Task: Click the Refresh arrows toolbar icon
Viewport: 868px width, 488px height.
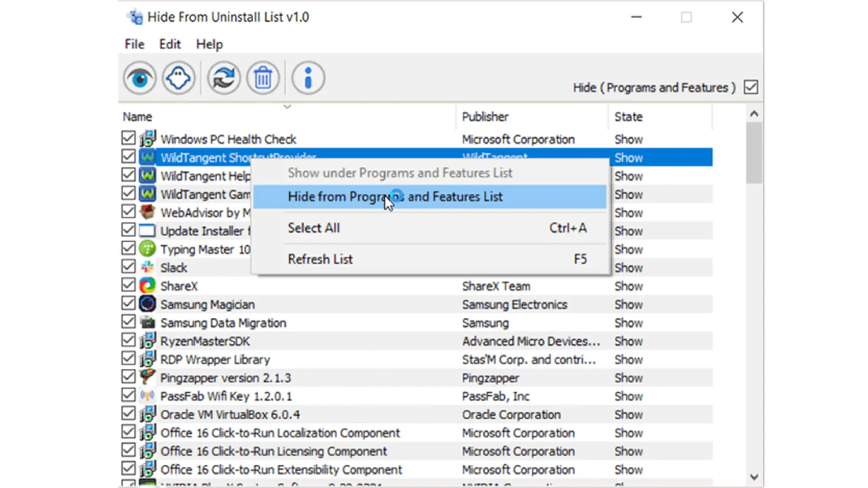Action: (x=224, y=78)
